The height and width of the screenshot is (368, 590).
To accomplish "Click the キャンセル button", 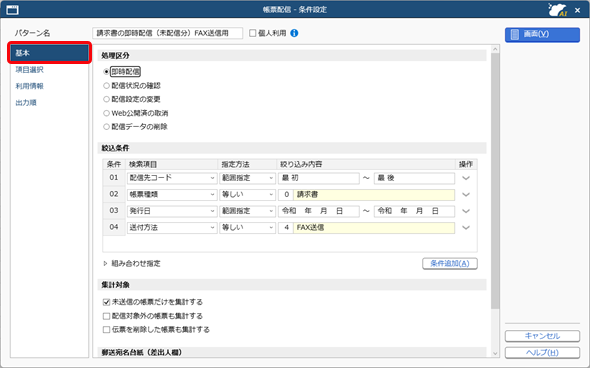I will pos(542,336).
